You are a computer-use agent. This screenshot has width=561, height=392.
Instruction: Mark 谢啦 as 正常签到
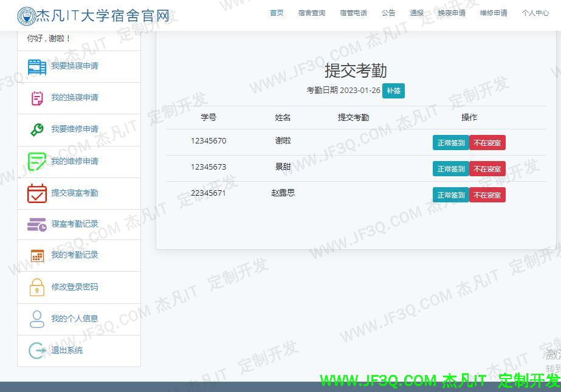450,143
